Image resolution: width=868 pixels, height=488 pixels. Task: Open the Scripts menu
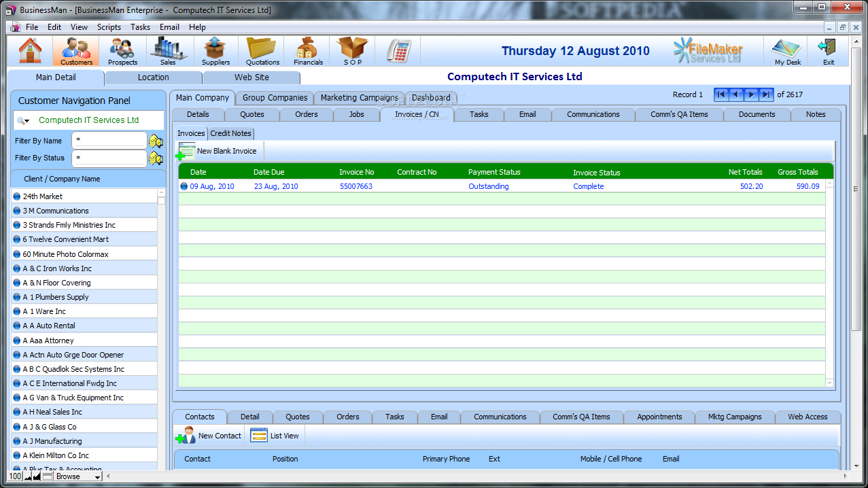tap(109, 27)
